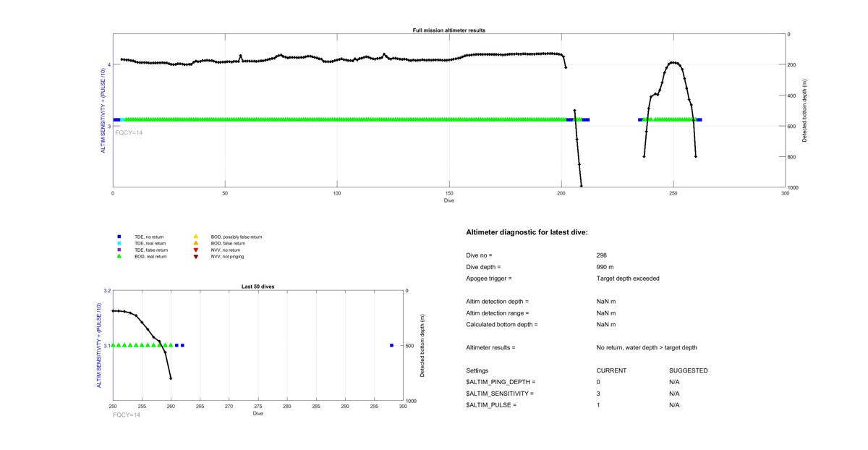The height and width of the screenshot is (450, 868).
Task: Click the 'Altimeter results =' label
Action: click(x=491, y=348)
